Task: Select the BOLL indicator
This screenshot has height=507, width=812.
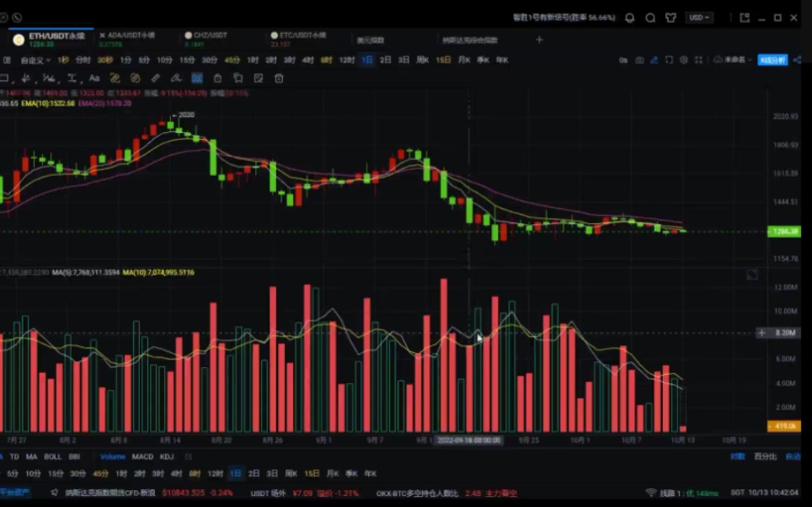Action: (52, 456)
